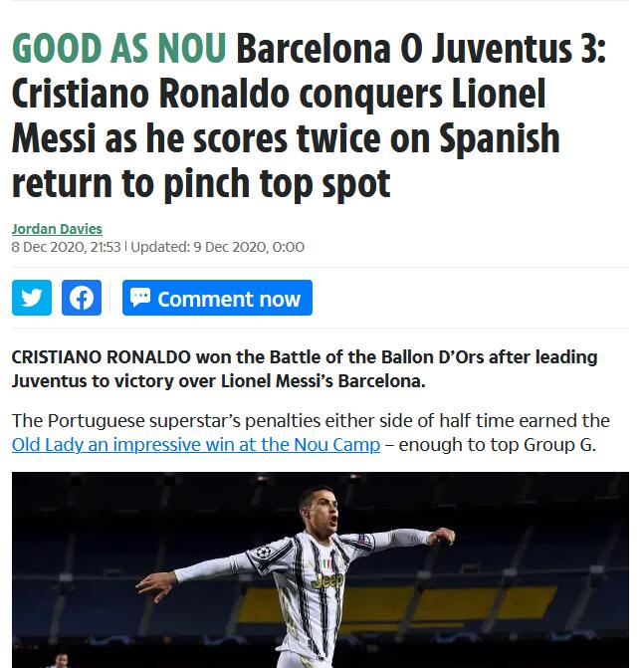Click Ronaldo's raised hand on the photo's right
The image size is (644, 668).
click(443, 536)
